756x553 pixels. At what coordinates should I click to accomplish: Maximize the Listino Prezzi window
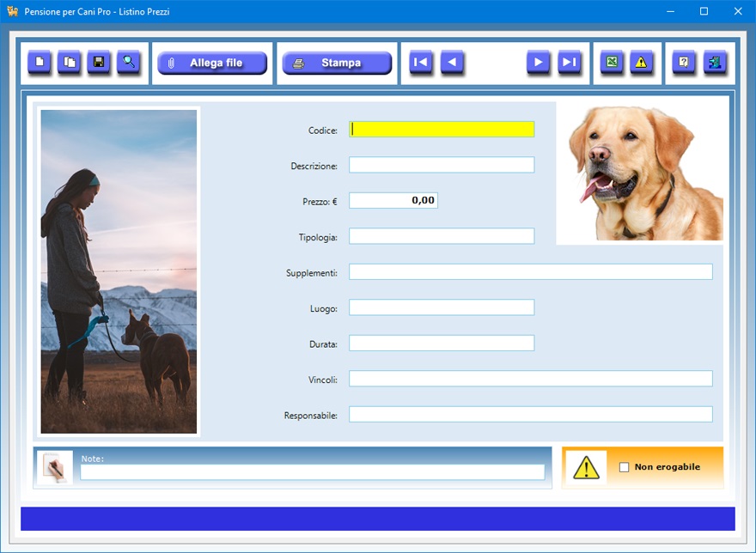(704, 11)
